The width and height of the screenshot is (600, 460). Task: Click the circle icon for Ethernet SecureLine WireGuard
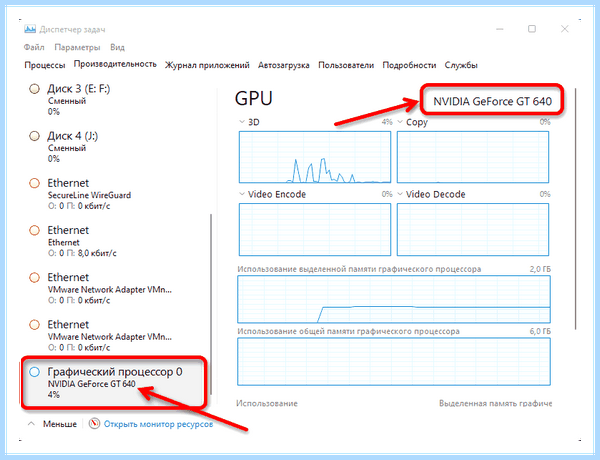[34, 183]
